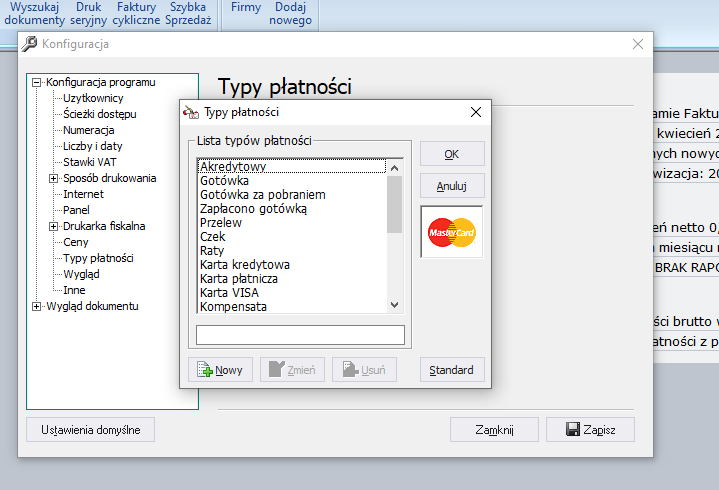Click the Nowy button with plus icon
This screenshot has height=490, width=719.
pos(220,369)
